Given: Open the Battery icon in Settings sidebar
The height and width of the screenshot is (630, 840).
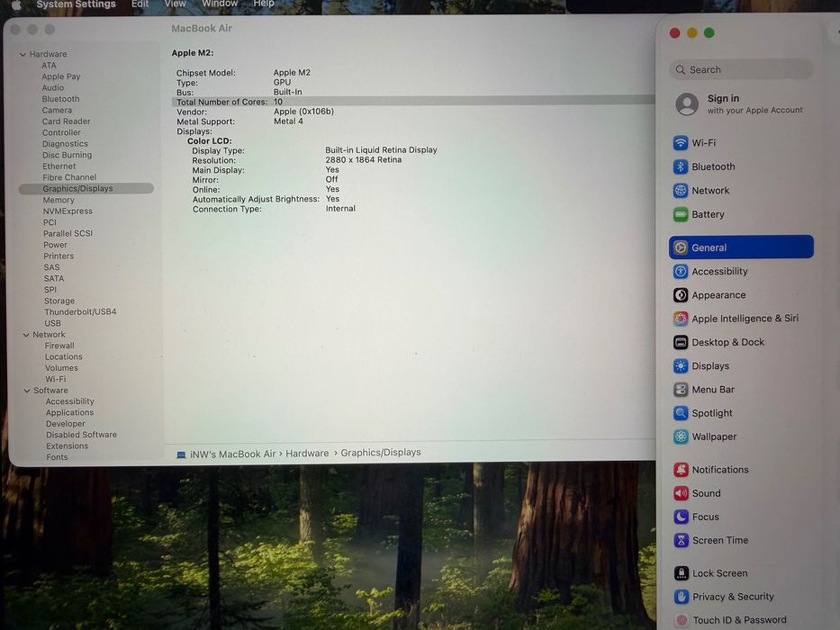Looking at the screenshot, I should click(681, 214).
